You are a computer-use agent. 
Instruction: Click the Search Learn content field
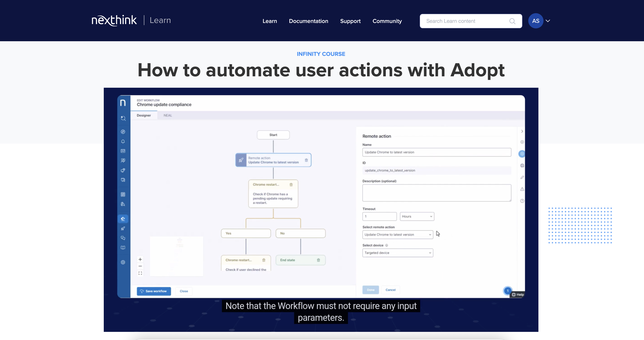(x=465, y=21)
